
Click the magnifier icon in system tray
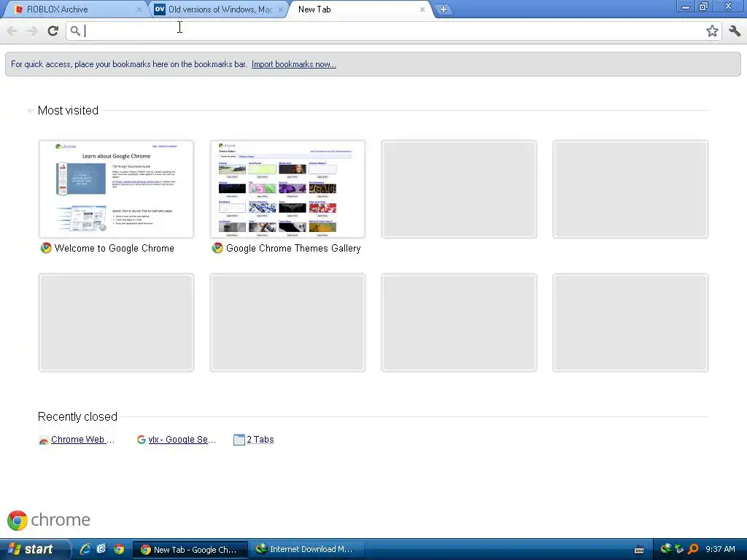pyautogui.click(x=693, y=549)
